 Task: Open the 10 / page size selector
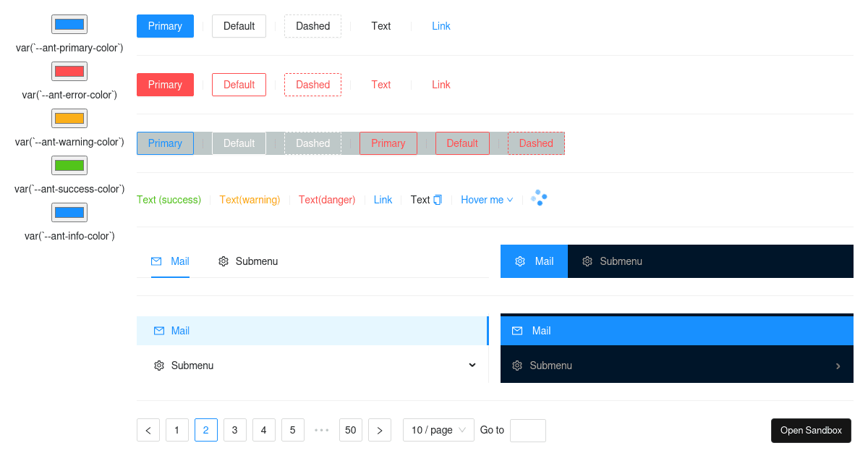(438, 430)
